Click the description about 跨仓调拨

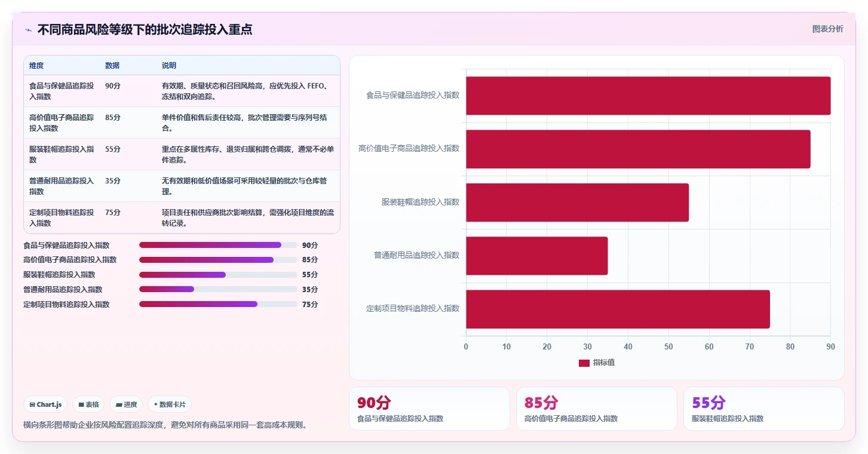pos(248,155)
